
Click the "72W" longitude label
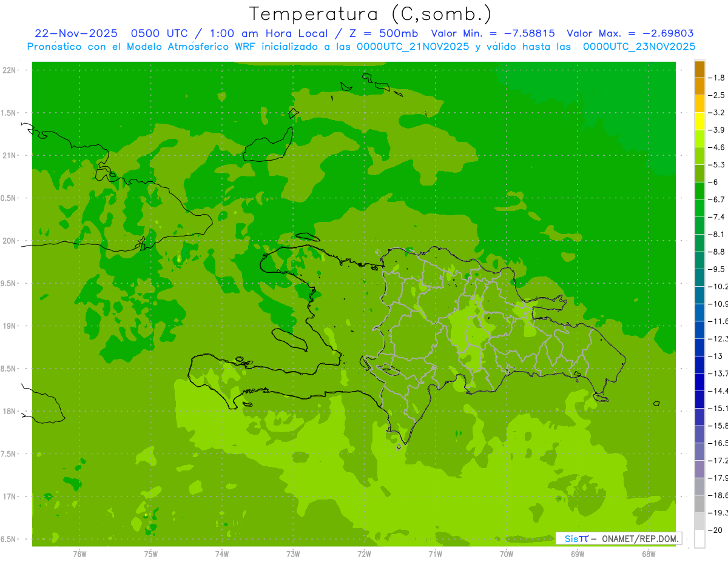click(x=365, y=554)
